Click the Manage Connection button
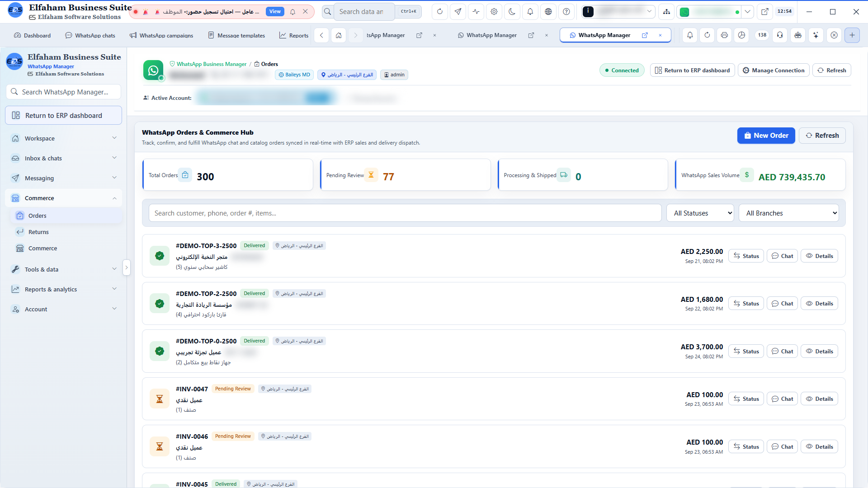This screenshot has height=488, width=868. (x=774, y=70)
